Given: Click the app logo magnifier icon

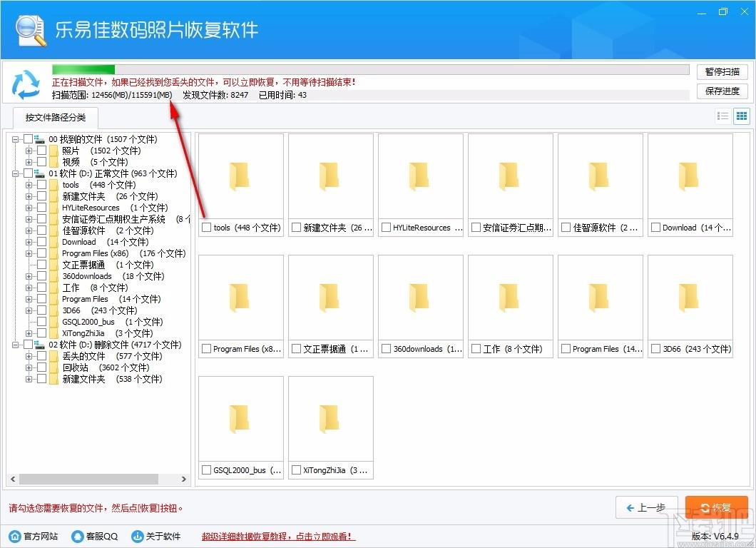Looking at the screenshot, I should (x=30, y=31).
